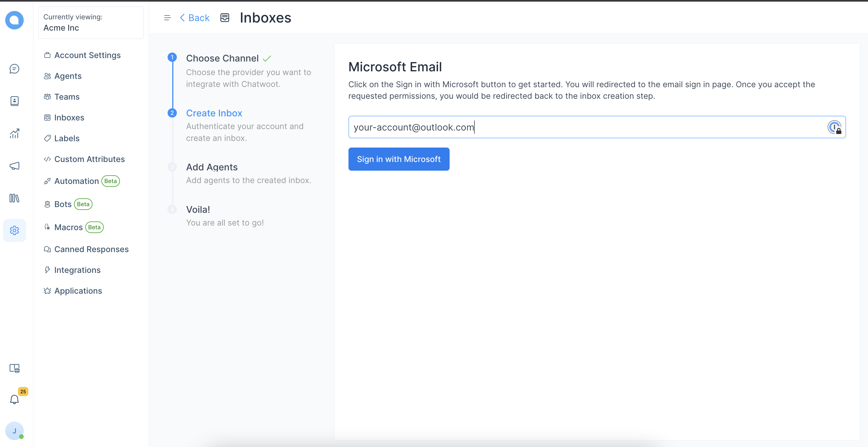868x447 pixels.
Task: Select Automation Beta menu item
Action: point(77,181)
